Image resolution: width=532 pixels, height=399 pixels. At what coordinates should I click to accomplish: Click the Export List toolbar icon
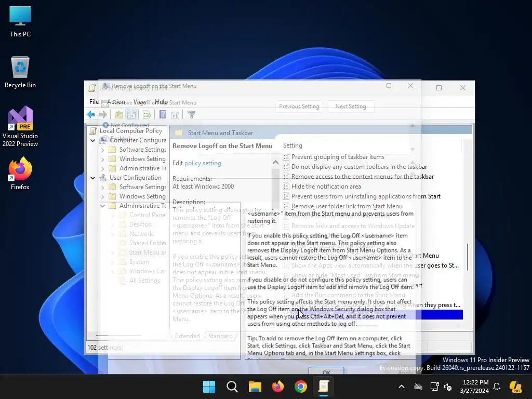tap(147, 115)
